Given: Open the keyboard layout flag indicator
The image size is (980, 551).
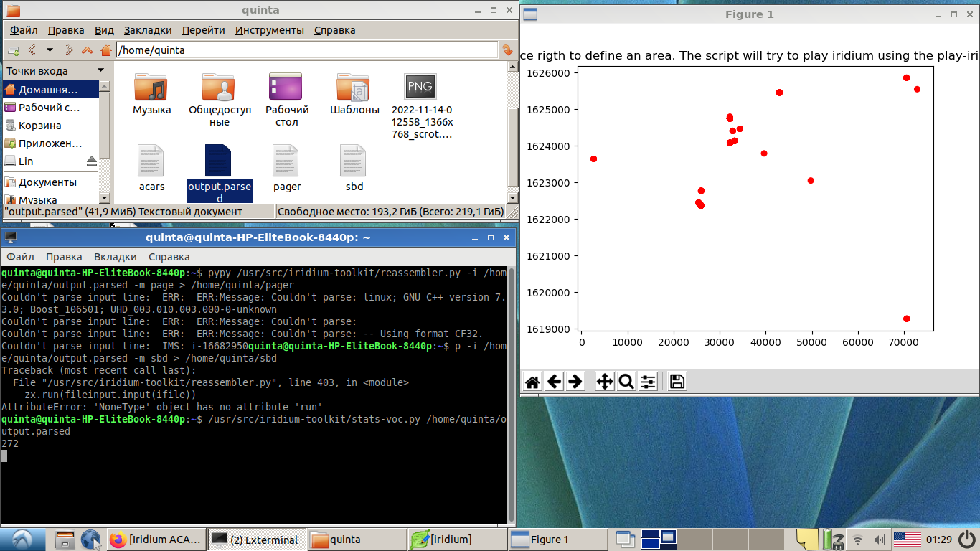Looking at the screenshot, I should 907,540.
